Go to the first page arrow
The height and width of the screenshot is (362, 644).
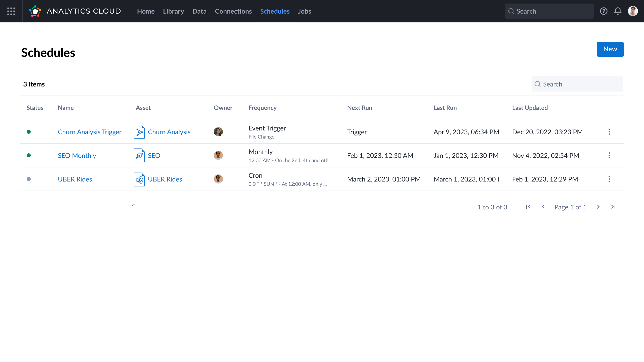[528, 207]
